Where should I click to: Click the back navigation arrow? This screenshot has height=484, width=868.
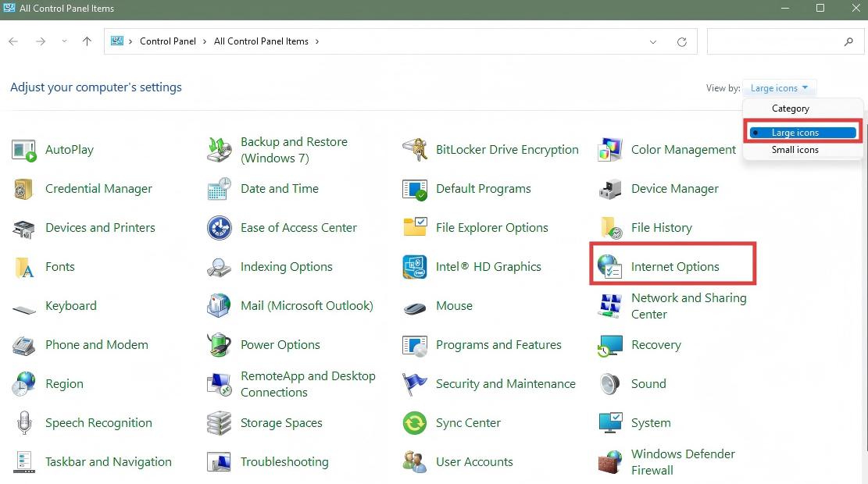click(x=13, y=41)
